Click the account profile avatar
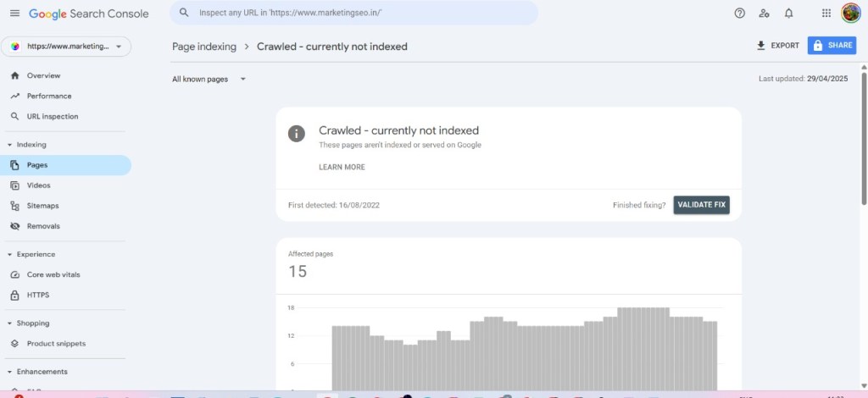The height and width of the screenshot is (398, 868). [x=850, y=13]
